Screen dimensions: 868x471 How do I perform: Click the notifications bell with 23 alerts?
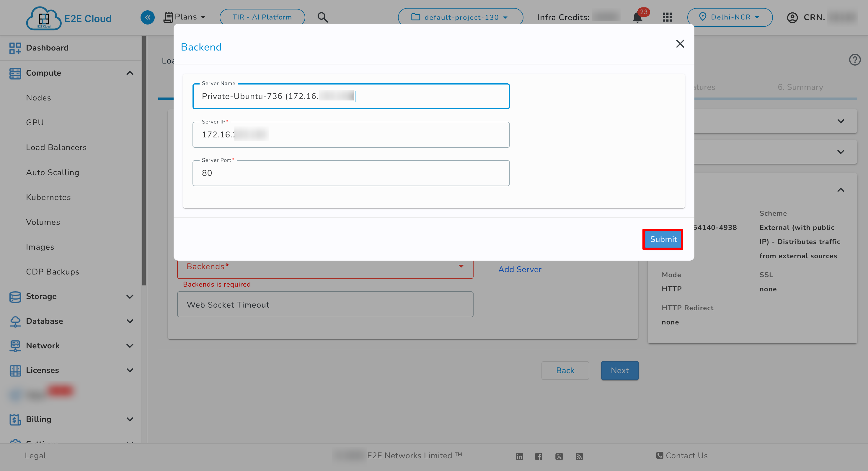click(x=637, y=17)
